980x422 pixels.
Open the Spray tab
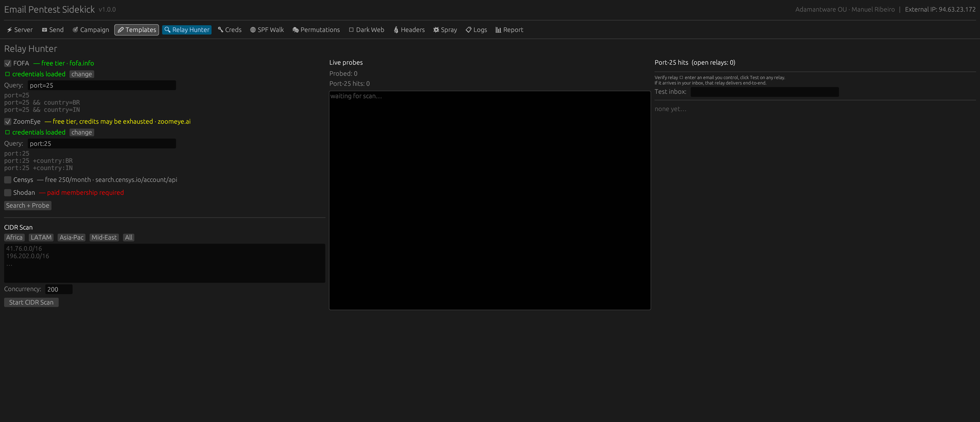point(445,30)
